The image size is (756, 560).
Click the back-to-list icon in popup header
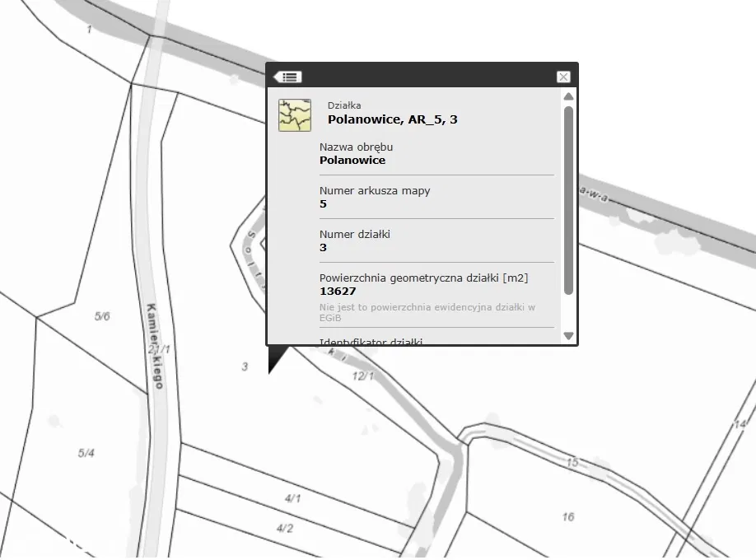pyautogui.click(x=288, y=77)
